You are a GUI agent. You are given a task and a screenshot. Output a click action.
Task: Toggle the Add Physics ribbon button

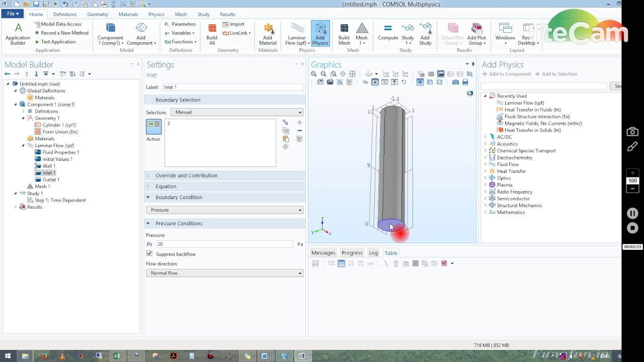(320, 34)
